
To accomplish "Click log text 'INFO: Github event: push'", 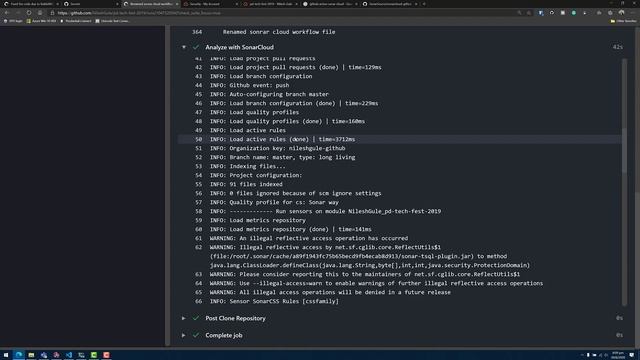I will pos(249,85).
